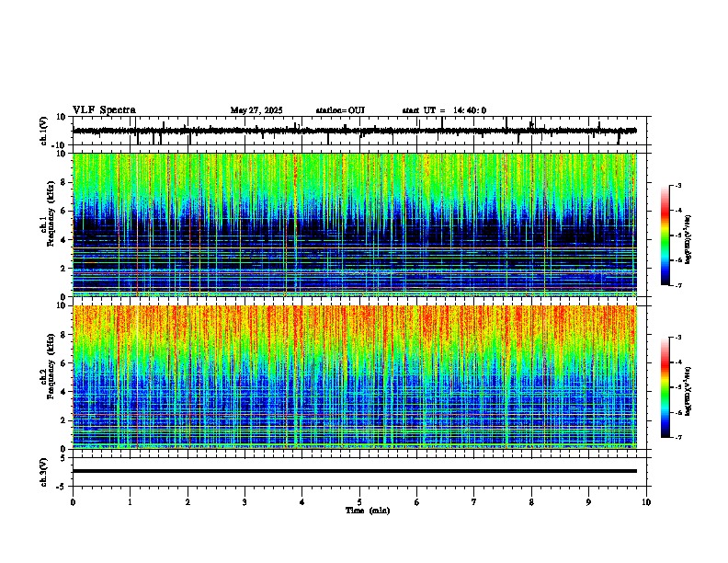Screen dimensions: 728x563
Task: Click the ch.1 spectrogram plot area
Action: click(x=355, y=224)
